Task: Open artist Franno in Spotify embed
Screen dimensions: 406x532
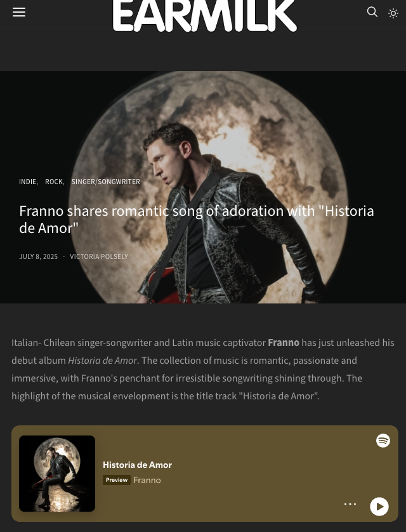Action: tap(147, 480)
